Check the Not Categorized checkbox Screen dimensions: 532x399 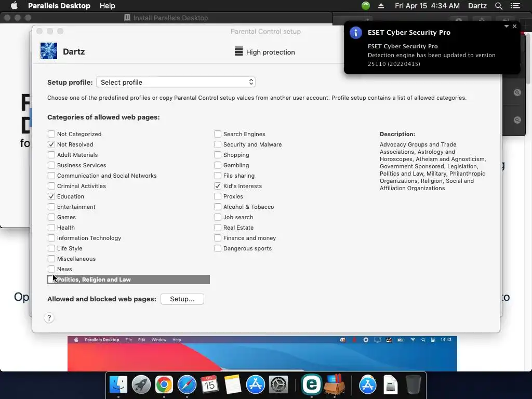(x=51, y=134)
